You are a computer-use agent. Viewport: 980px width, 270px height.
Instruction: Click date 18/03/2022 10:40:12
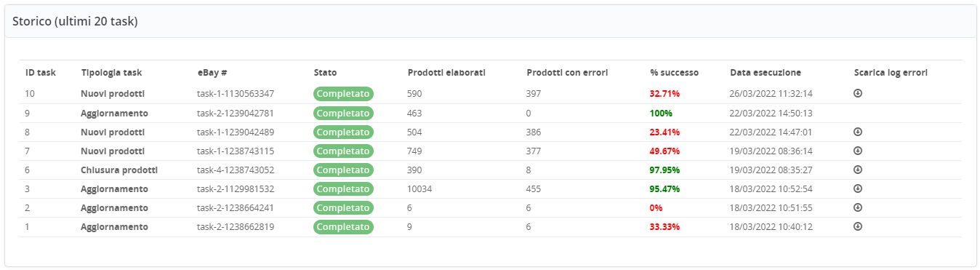[x=771, y=226]
